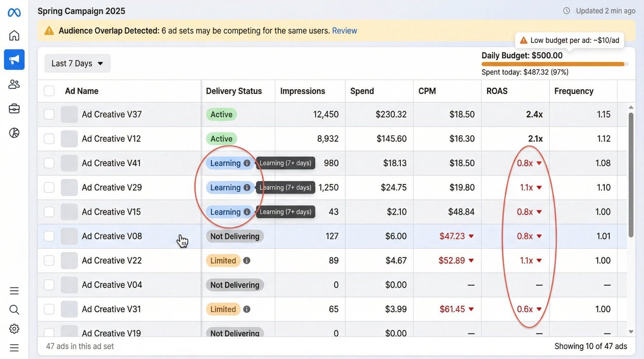Open the Last 7 Days dropdown
This screenshot has height=359, width=644.
pos(77,63)
